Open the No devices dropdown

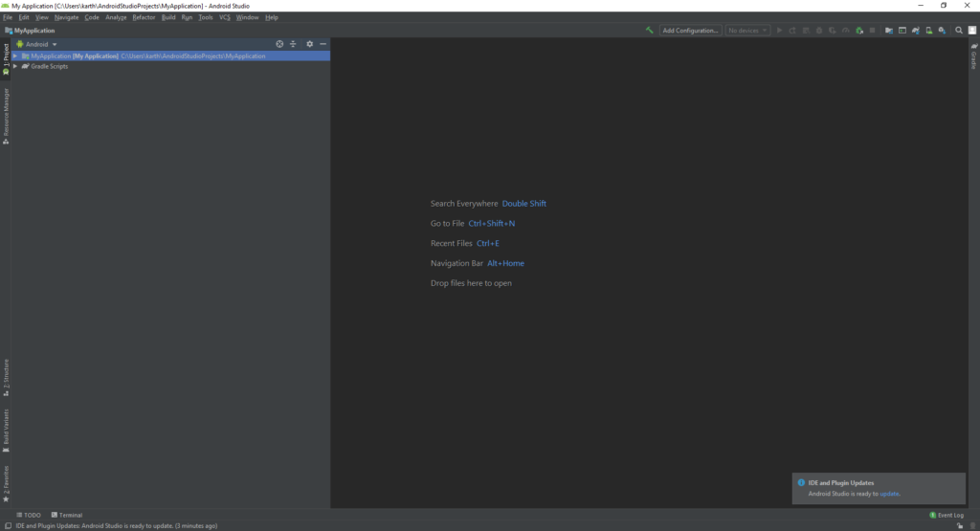(x=747, y=30)
